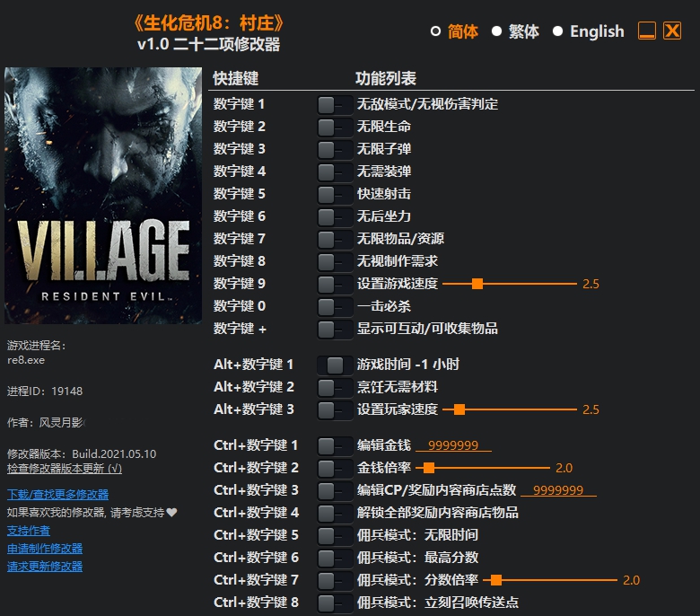Adjust the 金钱倍率 slider handle
This screenshot has width=700, height=616.
pos(429,468)
